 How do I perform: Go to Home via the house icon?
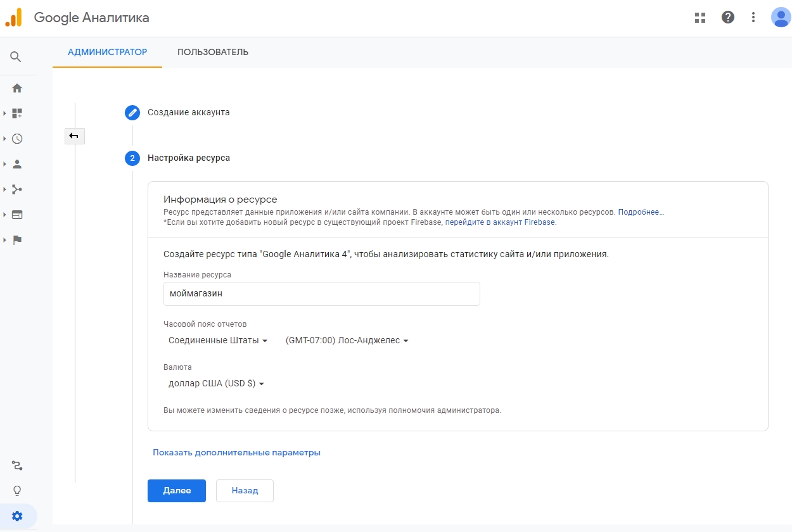pos(17,88)
